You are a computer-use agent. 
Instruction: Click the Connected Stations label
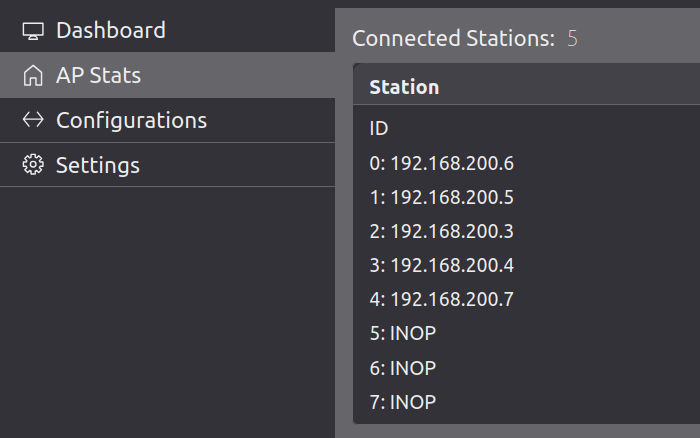point(453,39)
